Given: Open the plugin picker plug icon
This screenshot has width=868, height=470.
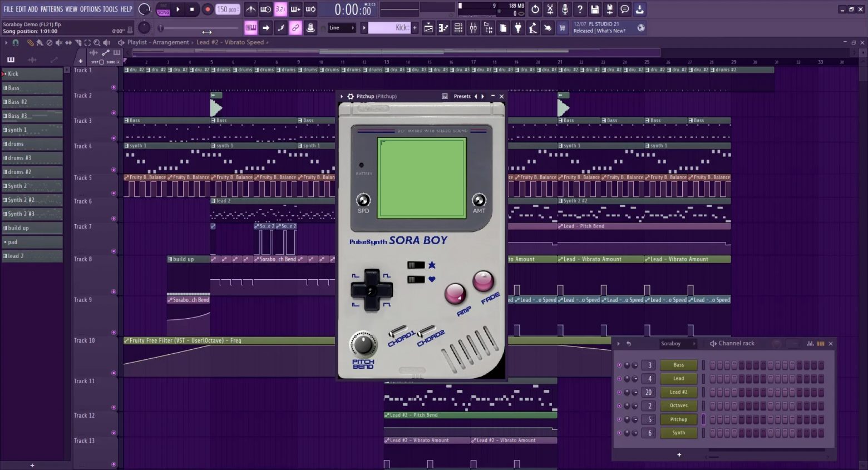Looking at the screenshot, I should click(518, 28).
